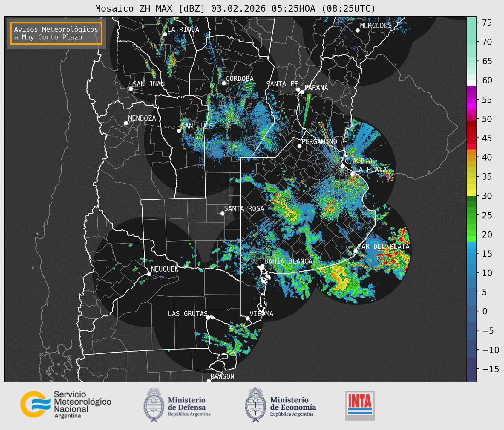Click the VIEDMA label
504x430 pixels.
click(x=261, y=314)
